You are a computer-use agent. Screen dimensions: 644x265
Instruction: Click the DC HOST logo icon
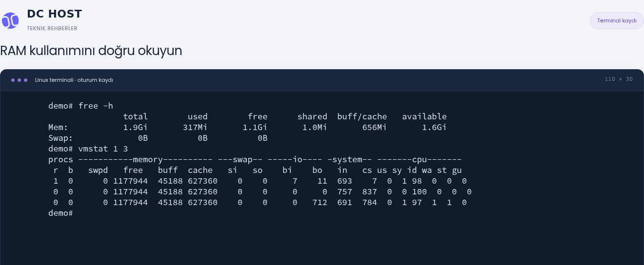10,20
